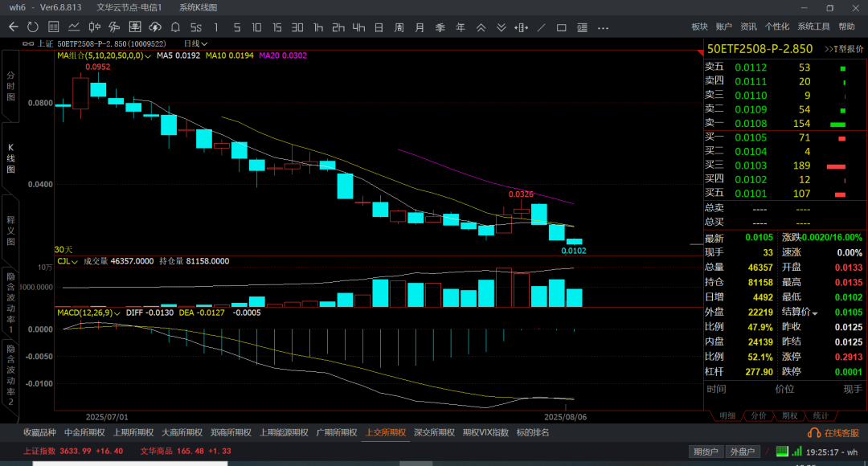Open the 个性化 menu
The width and height of the screenshot is (868, 466).
pyautogui.click(x=777, y=27)
